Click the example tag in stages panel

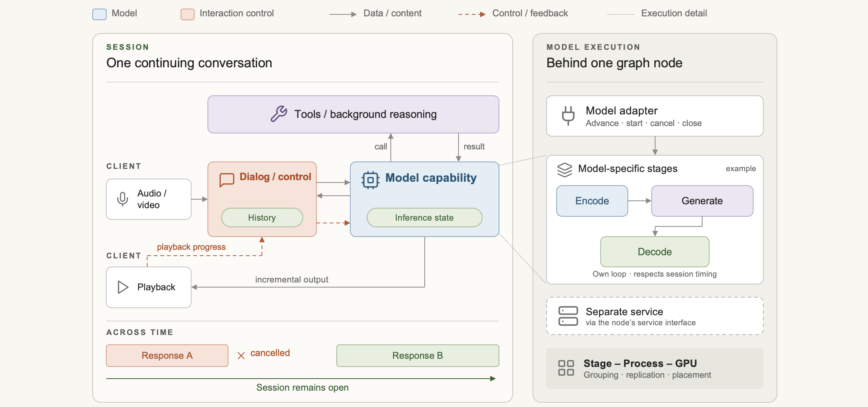tap(741, 168)
